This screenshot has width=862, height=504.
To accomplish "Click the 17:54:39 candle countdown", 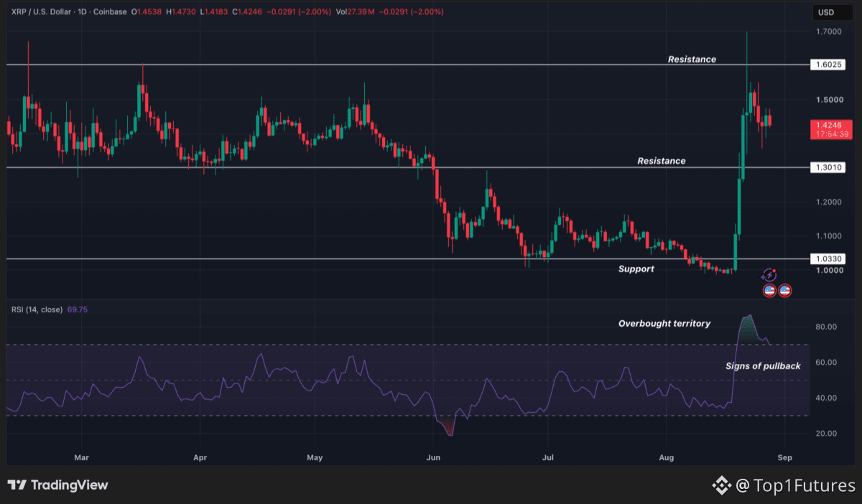I will tap(833, 134).
